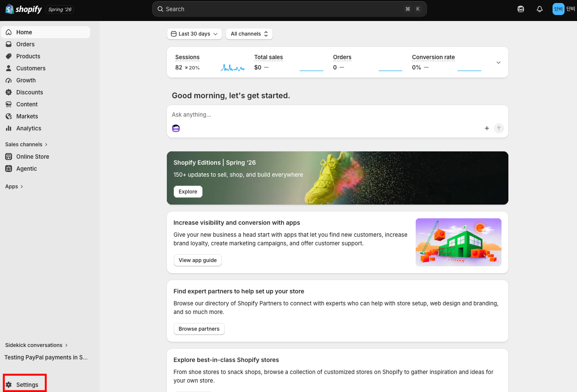Click the Growth gauge icon
Viewport: 577px width, 392px height.
pyautogui.click(x=9, y=80)
